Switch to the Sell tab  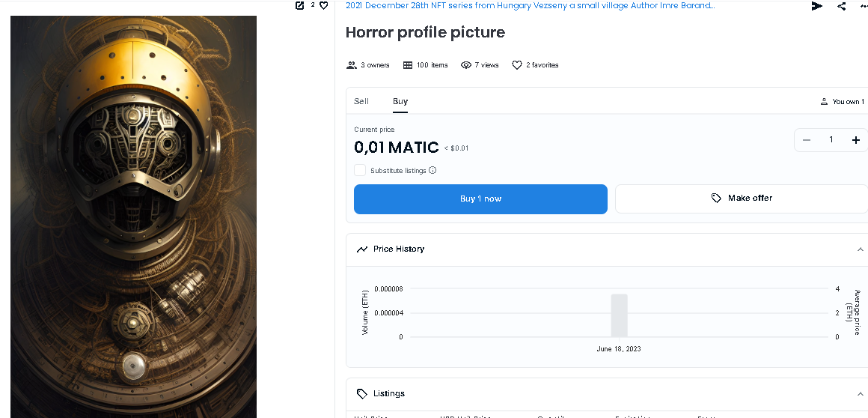[361, 101]
